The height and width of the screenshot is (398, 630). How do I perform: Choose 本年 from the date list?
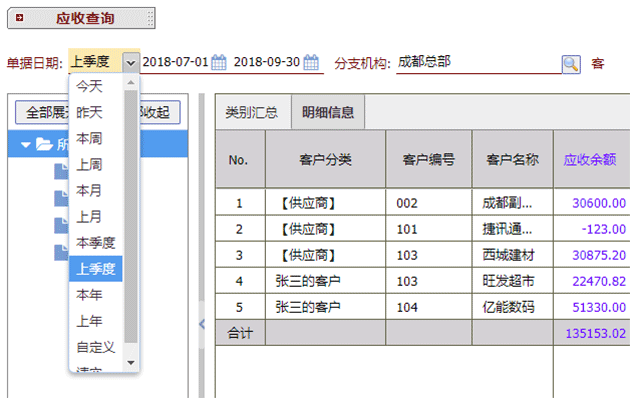(96, 295)
